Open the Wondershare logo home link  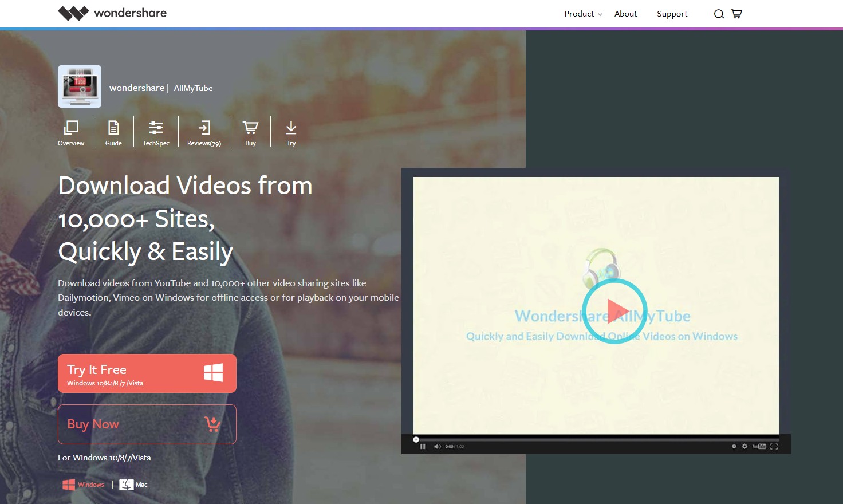pyautogui.click(x=112, y=13)
